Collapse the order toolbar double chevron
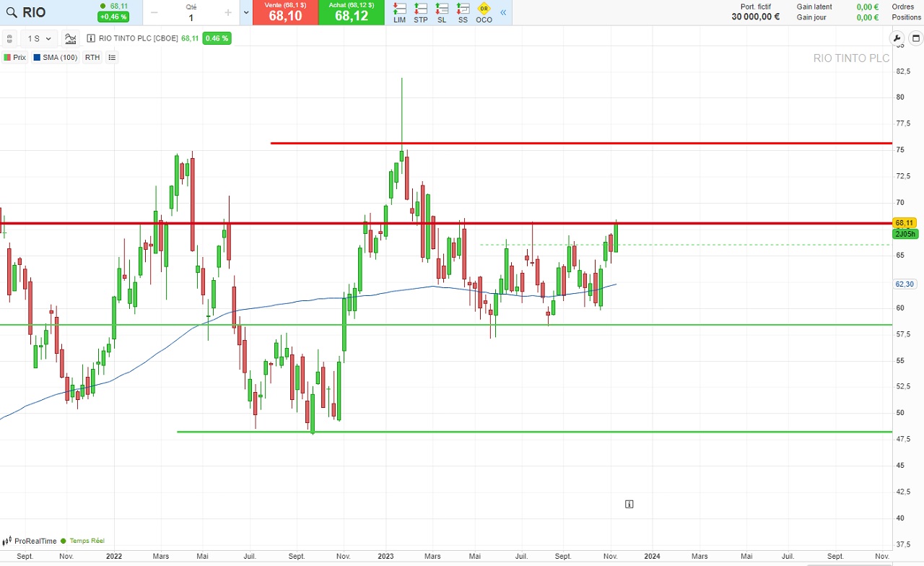This screenshot has width=924, height=566. (x=503, y=12)
